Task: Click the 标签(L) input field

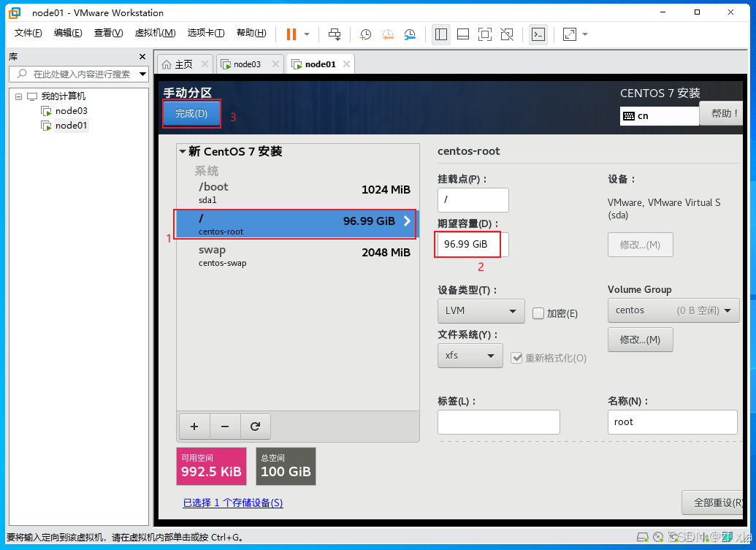Action: [x=499, y=422]
